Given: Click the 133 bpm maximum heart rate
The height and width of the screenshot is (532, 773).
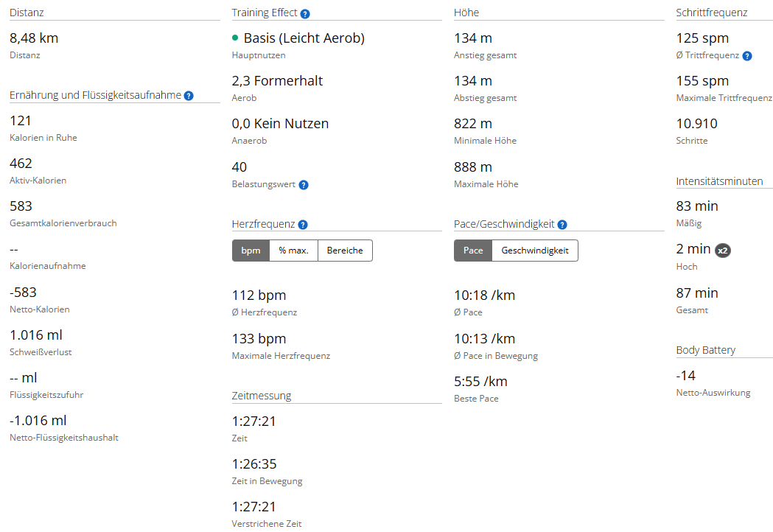Looking at the screenshot, I should click(x=259, y=339).
